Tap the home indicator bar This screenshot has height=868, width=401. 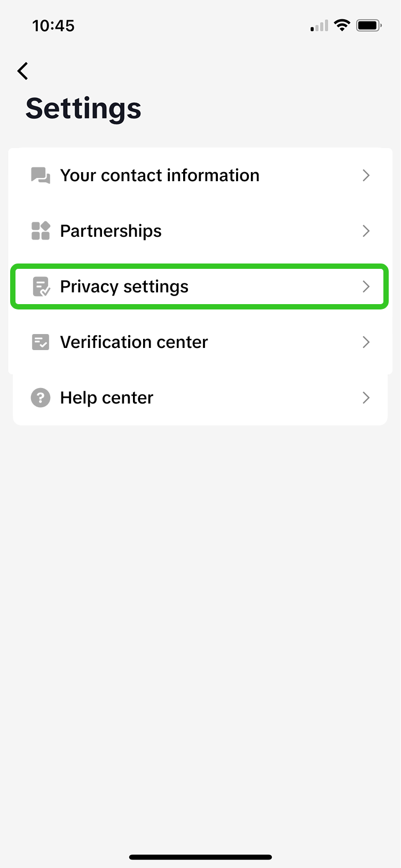(x=200, y=857)
